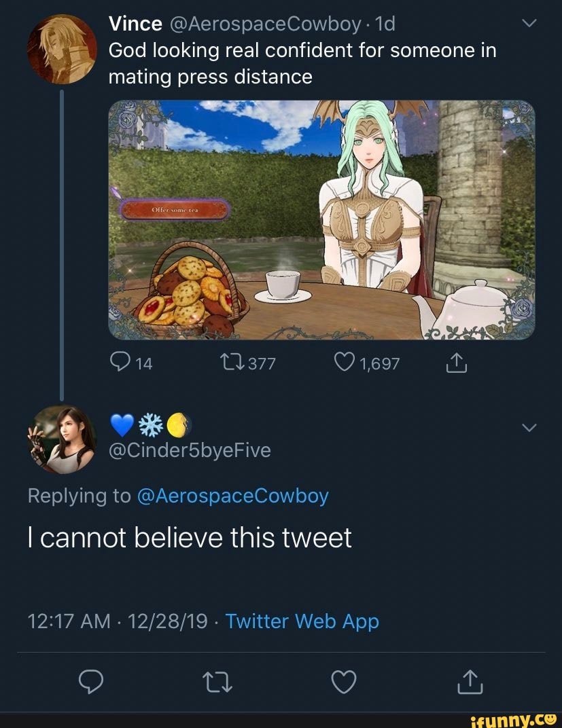This screenshot has width=562, height=728.
Task: Open options chevron on Vince's tweet
Action: [530, 24]
